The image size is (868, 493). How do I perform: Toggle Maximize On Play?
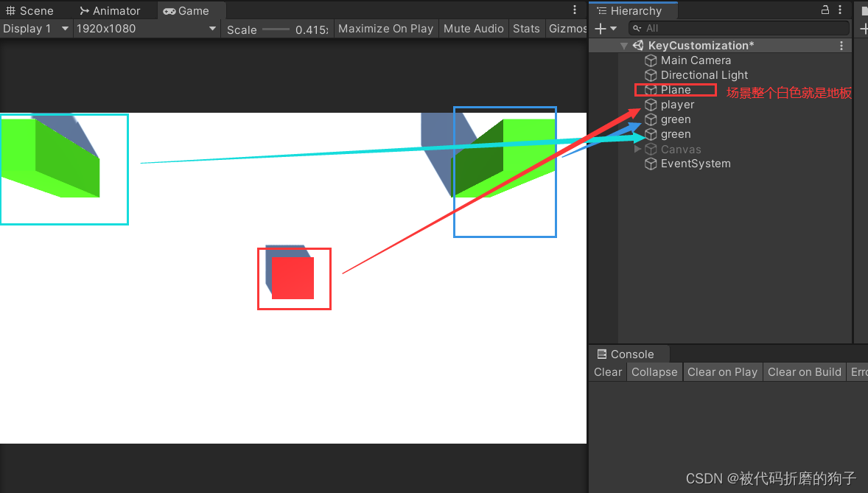386,28
